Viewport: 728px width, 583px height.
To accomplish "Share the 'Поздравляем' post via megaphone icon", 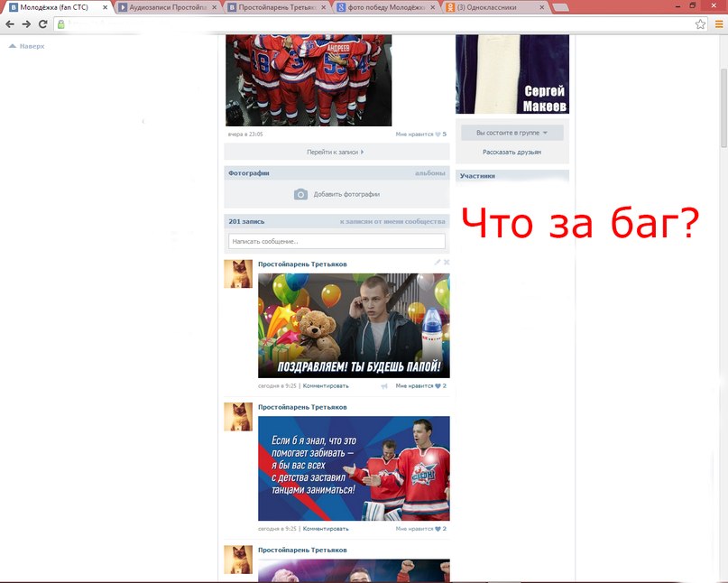I will (384, 386).
